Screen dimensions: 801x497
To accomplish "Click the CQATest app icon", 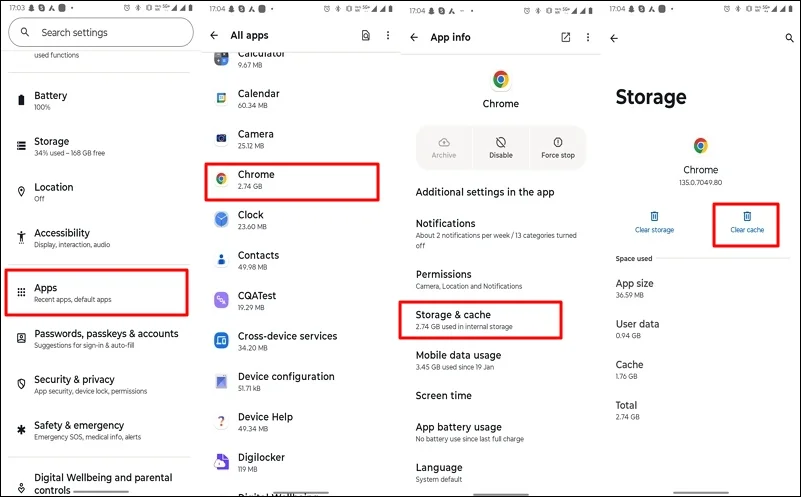I will point(221,300).
